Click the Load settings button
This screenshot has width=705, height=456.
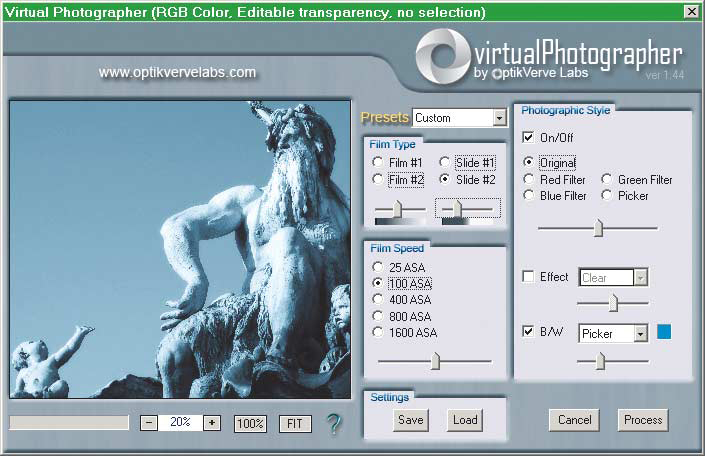(465, 420)
